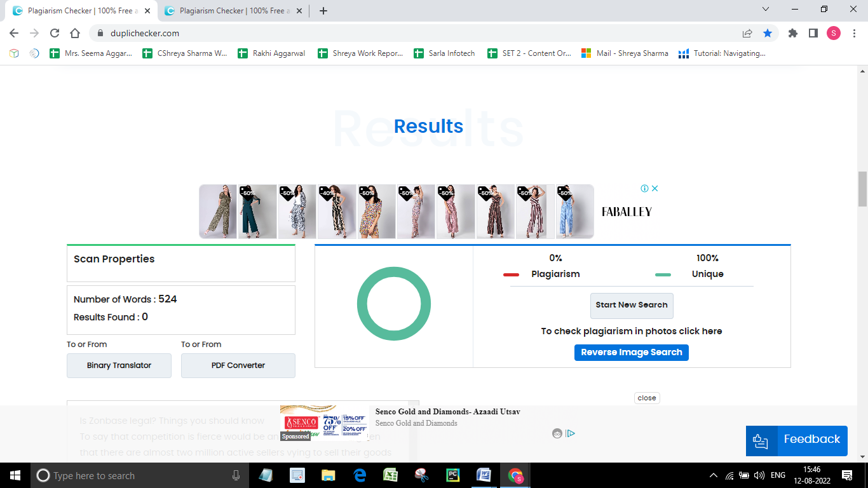Open the Mrs. Seema Aggar... bookmark
The width and height of the screenshot is (868, 488).
(x=92, y=53)
